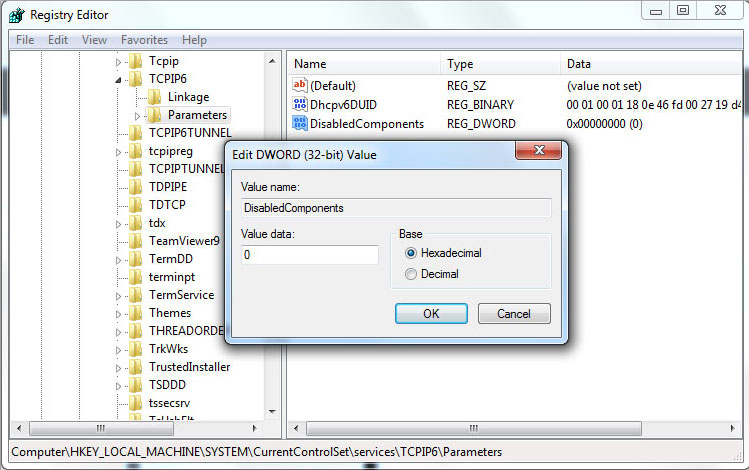Select the Dhcpv6DUID binary value icon
The image size is (749, 470).
pyautogui.click(x=299, y=104)
